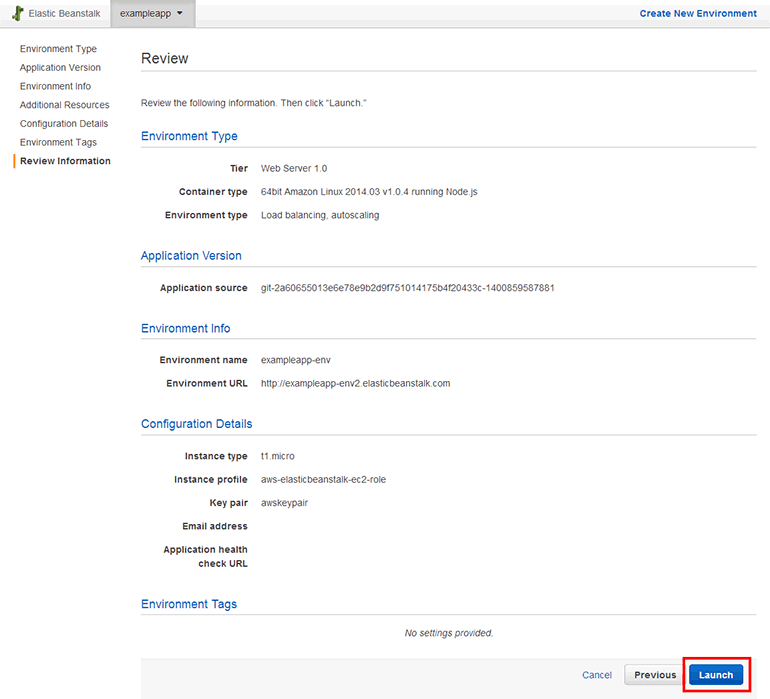Image resolution: width=770 pixels, height=699 pixels.
Task: Click the Create New Environment link
Action: pos(697,14)
